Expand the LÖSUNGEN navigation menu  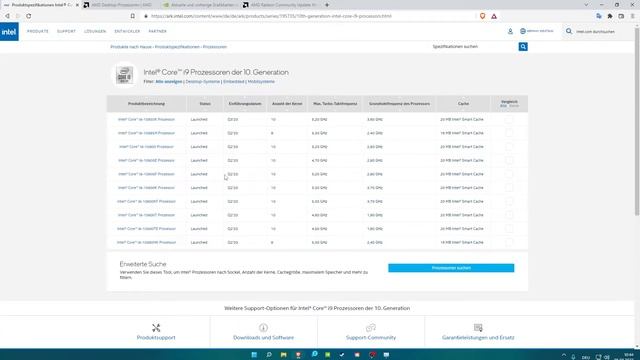click(x=95, y=31)
